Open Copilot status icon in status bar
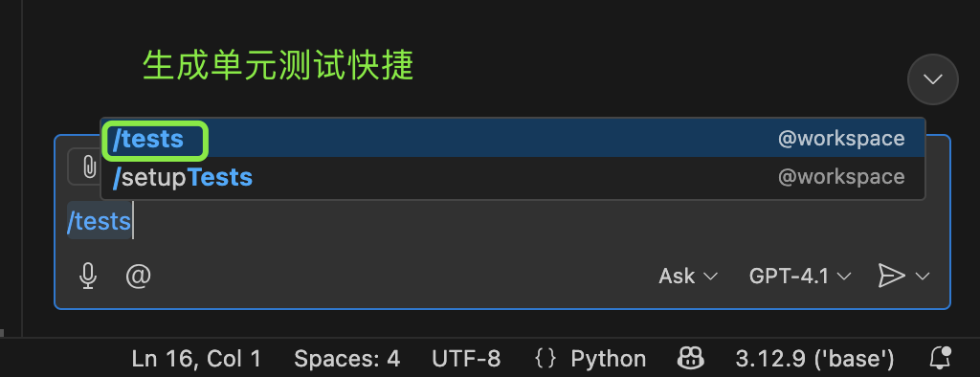This screenshot has width=980, height=377. (691, 358)
